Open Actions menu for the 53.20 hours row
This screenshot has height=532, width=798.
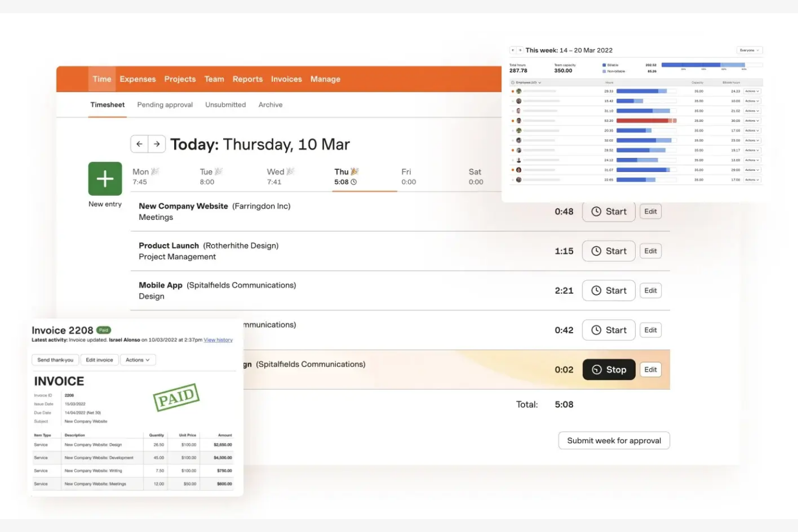752,121
